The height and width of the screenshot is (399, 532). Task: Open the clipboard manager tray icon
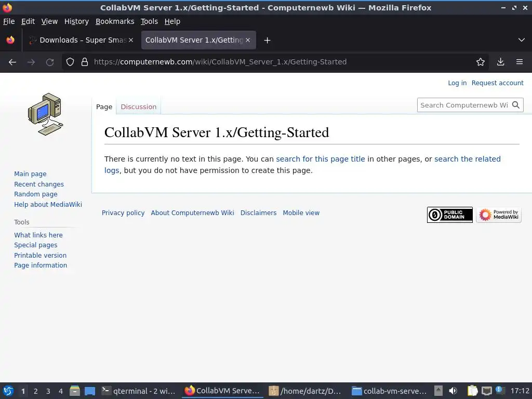point(472,391)
